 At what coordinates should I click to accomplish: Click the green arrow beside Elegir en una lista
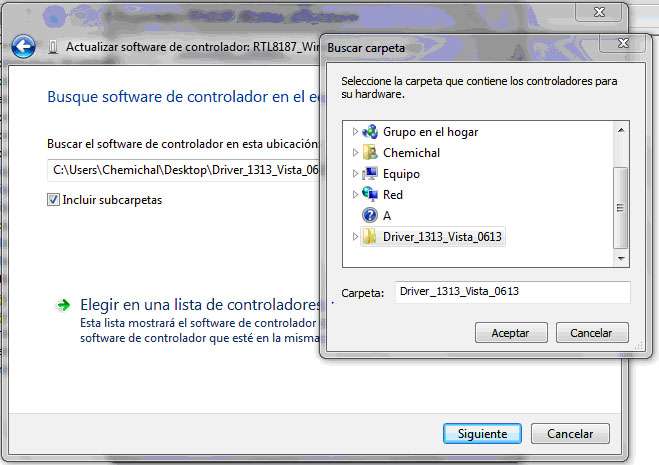63,305
